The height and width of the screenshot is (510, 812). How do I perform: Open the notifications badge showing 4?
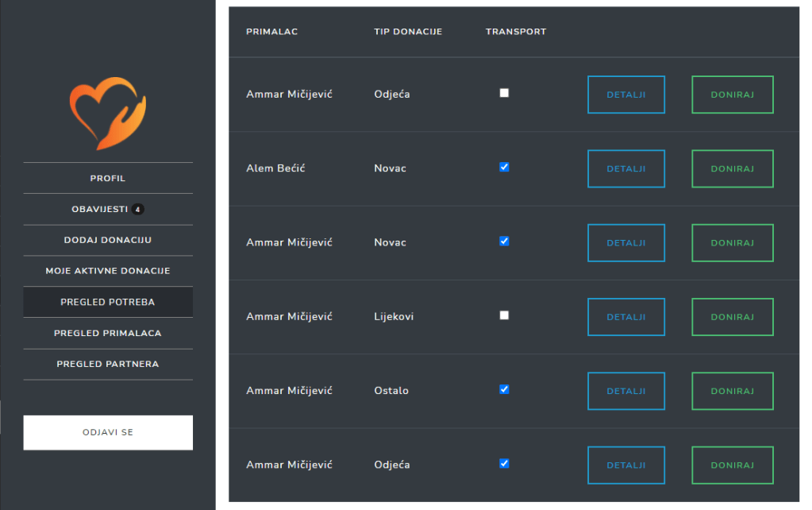(138, 210)
